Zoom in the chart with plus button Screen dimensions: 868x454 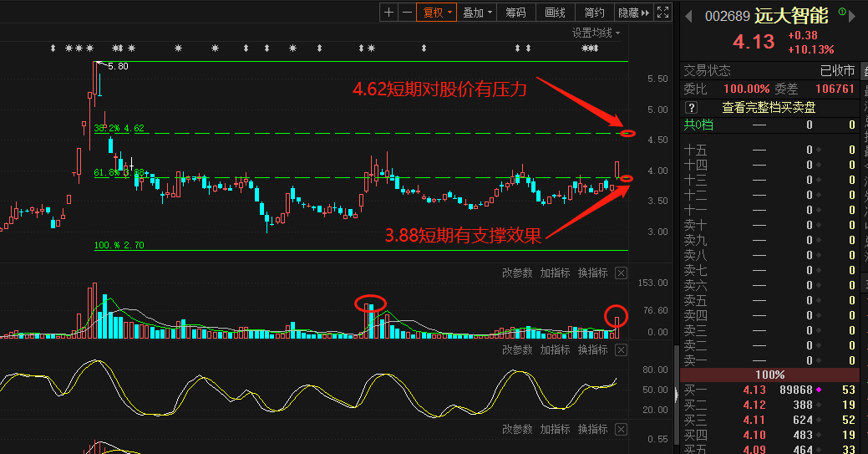[388, 13]
